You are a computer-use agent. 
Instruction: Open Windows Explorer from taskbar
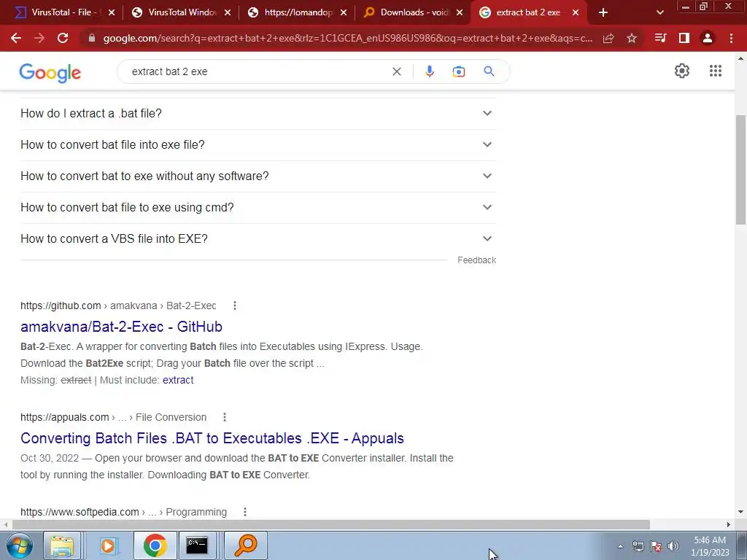pos(63,545)
